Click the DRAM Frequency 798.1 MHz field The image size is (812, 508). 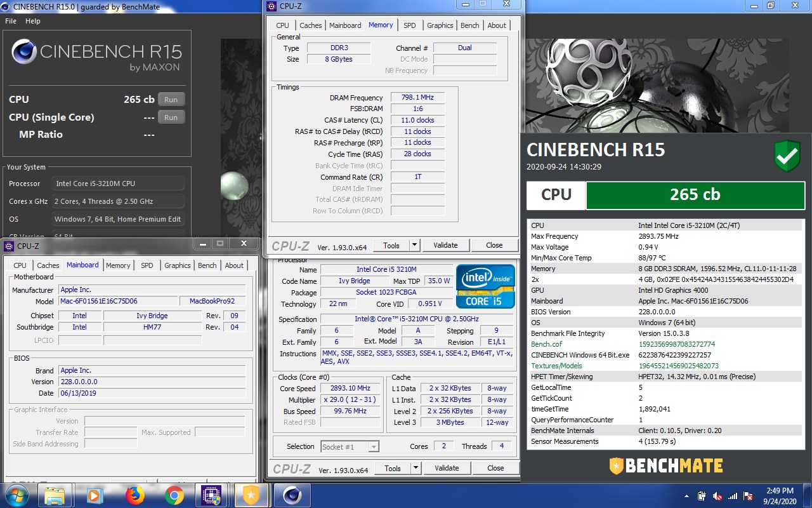pos(417,98)
